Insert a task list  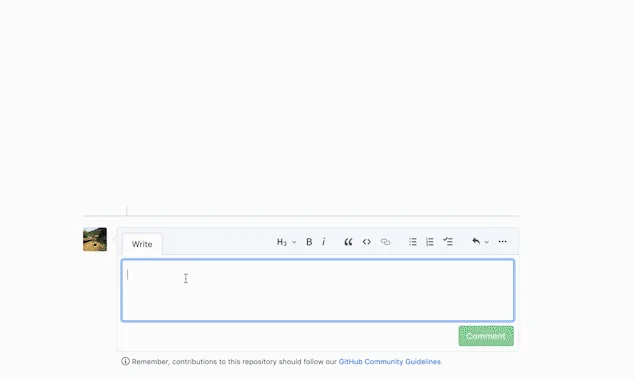(x=448, y=241)
